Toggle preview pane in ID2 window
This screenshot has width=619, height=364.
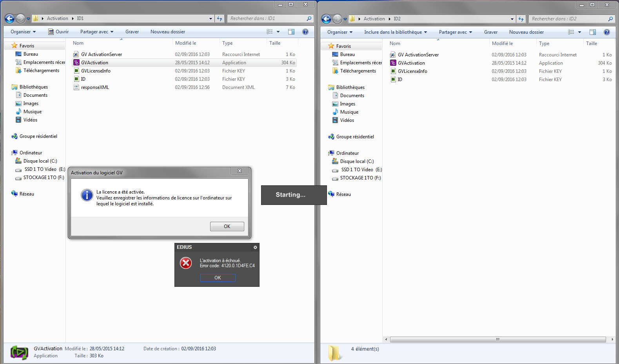(593, 32)
